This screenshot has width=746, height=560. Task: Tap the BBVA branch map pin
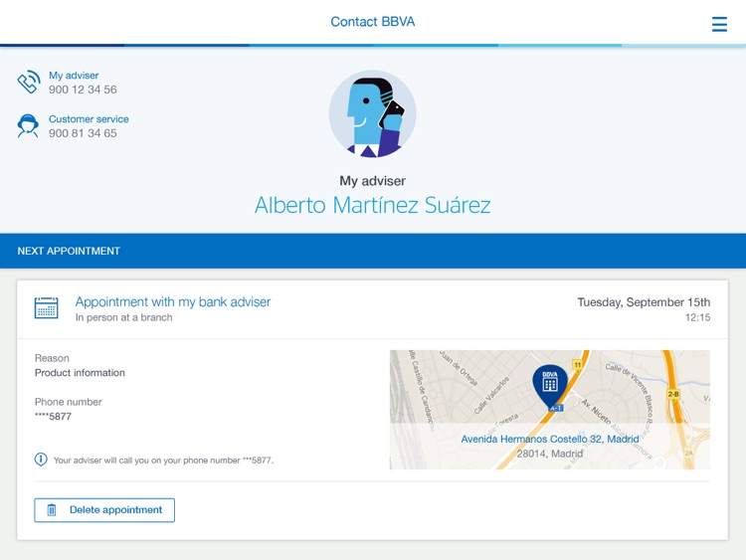(550, 387)
